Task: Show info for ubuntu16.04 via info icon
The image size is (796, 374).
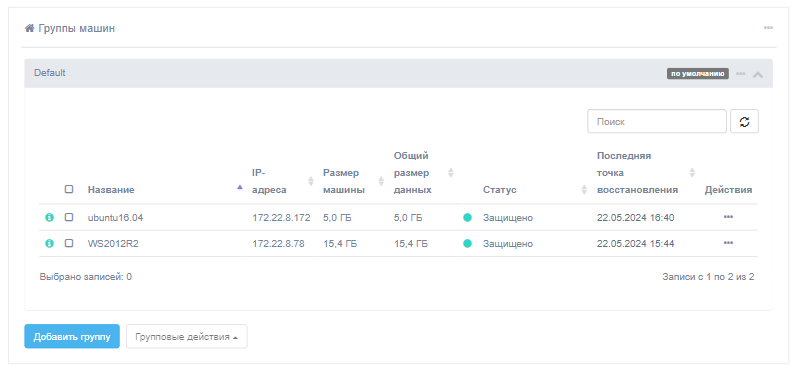Action: point(49,218)
